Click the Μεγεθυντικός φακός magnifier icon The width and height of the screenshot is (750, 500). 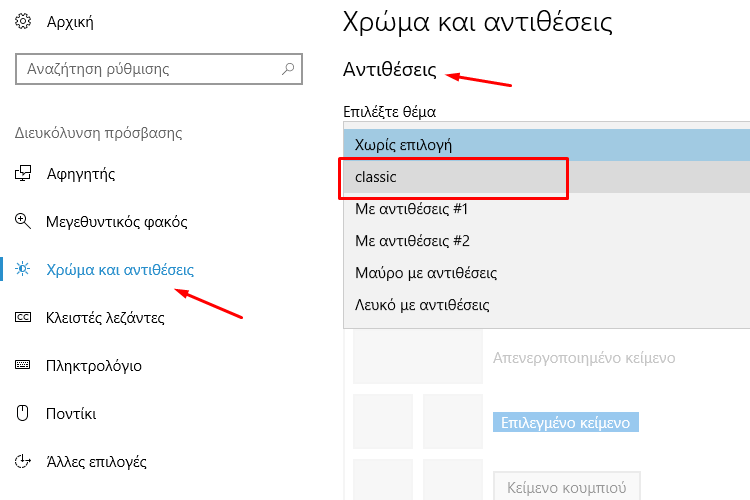click(23, 222)
